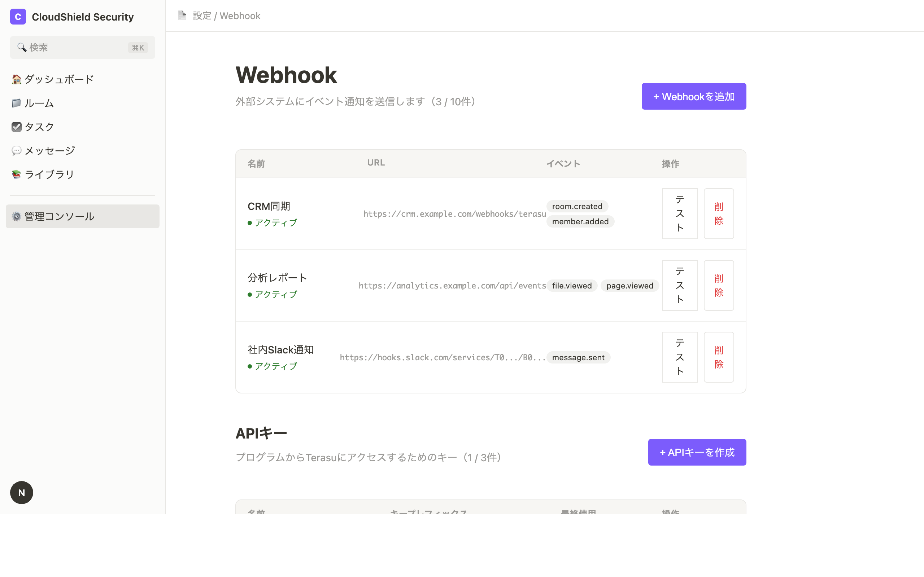Add a new webhook with Webhookを追加
This screenshot has height=577, width=924.
coord(694,96)
